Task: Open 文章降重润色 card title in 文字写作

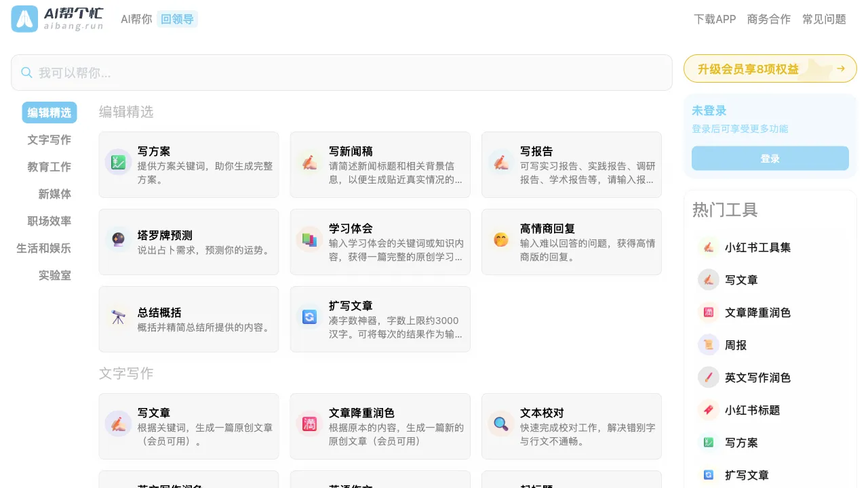Action: (361, 413)
